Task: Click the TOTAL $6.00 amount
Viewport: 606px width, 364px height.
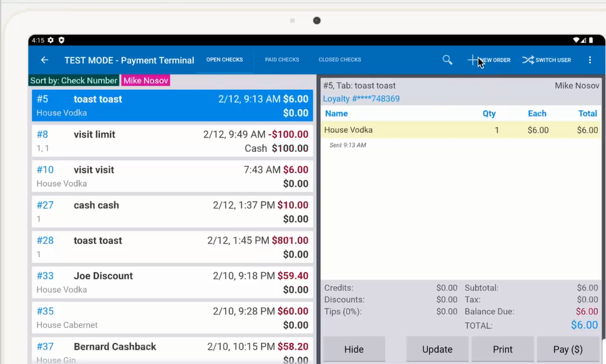Action: 584,325
